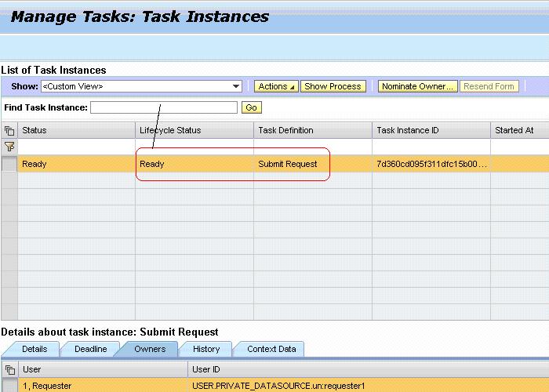This screenshot has width=549, height=392.
Task: Select the Ready task row selector
Action: point(9,164)
